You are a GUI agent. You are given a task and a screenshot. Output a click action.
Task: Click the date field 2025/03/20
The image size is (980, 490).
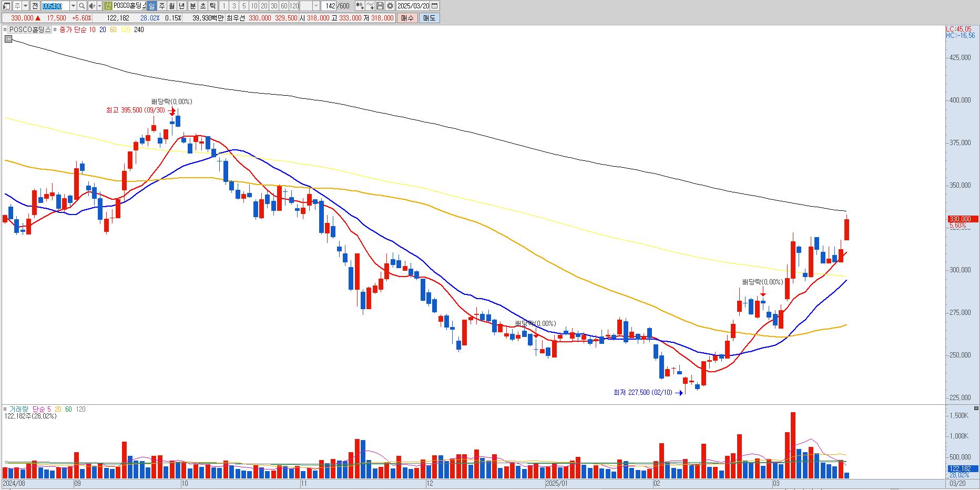point(413,6)
